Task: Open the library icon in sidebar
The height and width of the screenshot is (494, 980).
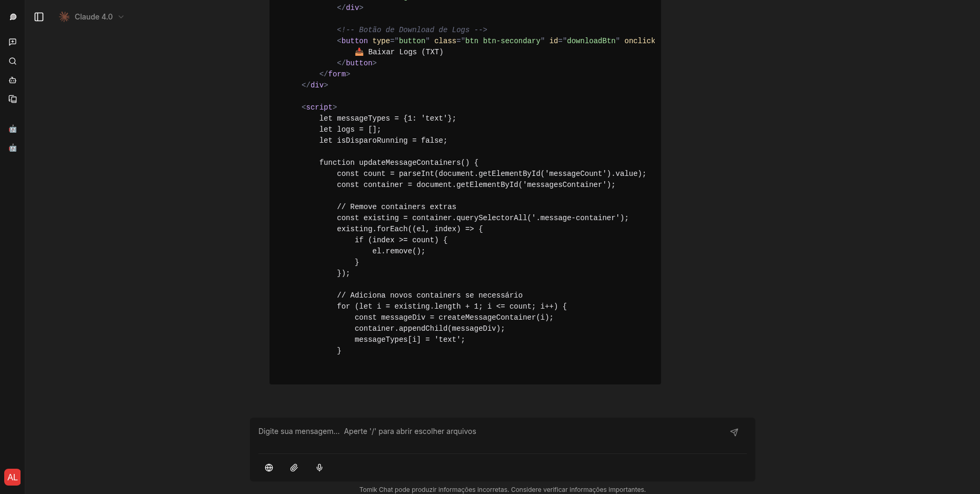Action: [13, 99]
